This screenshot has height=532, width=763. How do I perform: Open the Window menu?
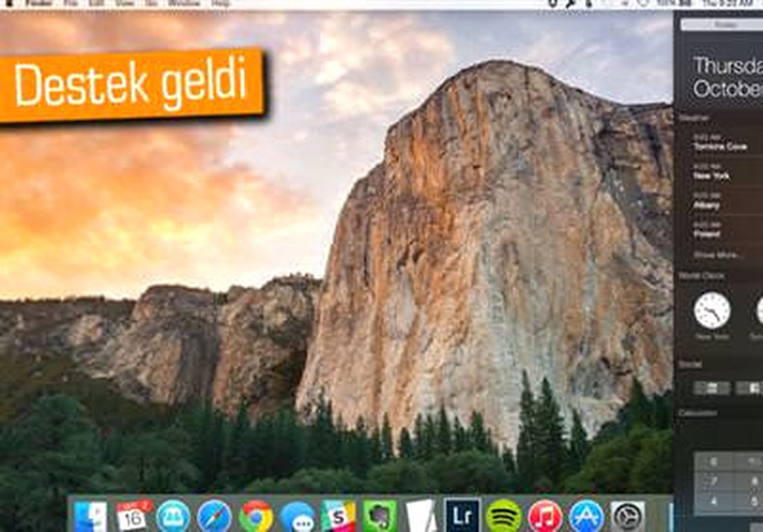tap(184, 3)
